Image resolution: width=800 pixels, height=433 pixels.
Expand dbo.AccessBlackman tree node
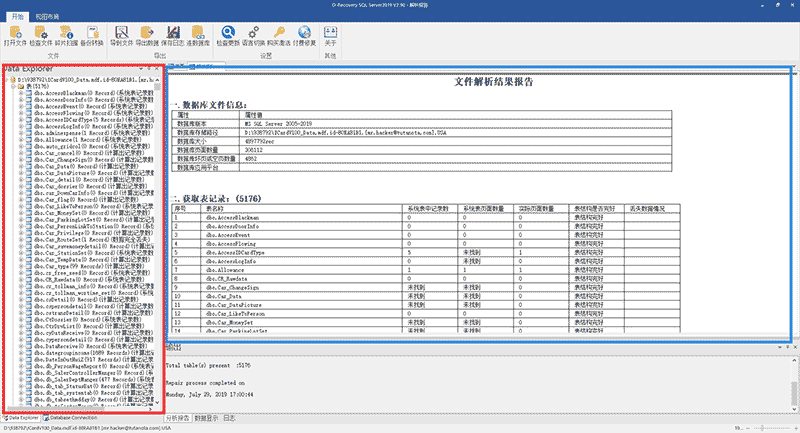(x=21, y=93)
